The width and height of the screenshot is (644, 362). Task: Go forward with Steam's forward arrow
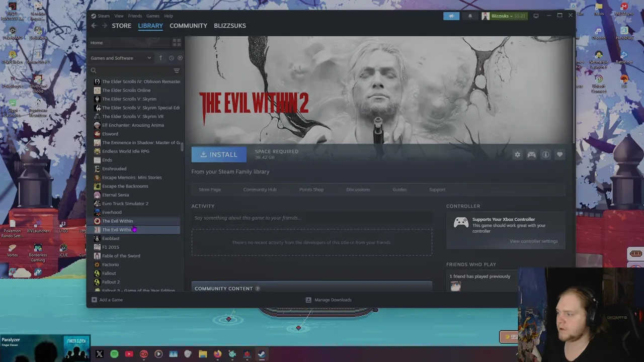click(105, 26)
